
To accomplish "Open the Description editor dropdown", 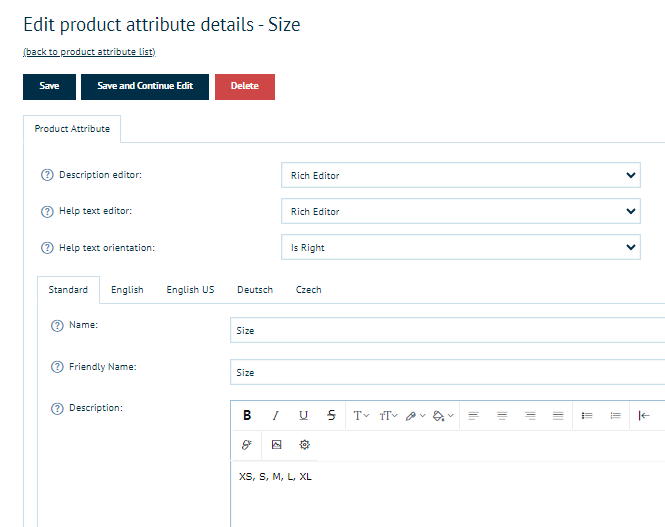I will tap(460, 176).
